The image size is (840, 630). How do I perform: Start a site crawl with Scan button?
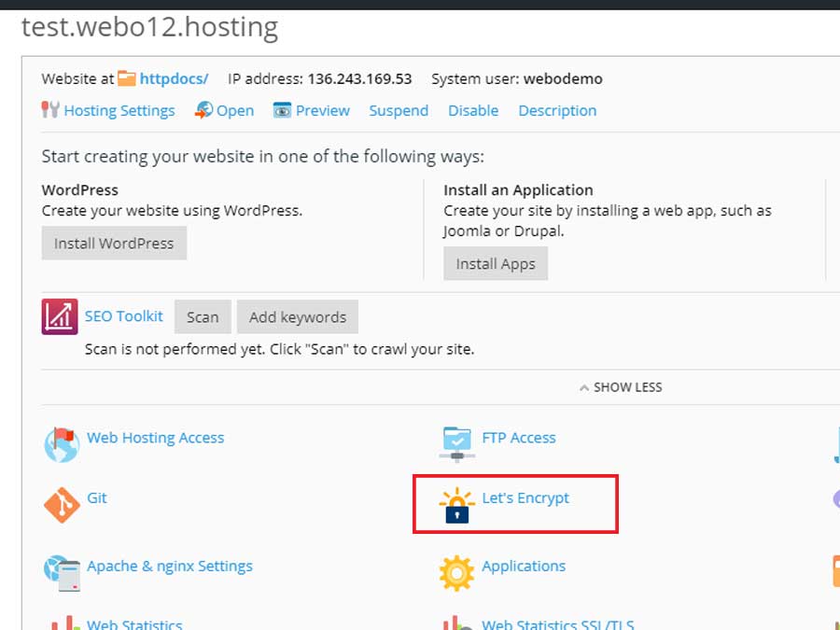pos(203,316)
